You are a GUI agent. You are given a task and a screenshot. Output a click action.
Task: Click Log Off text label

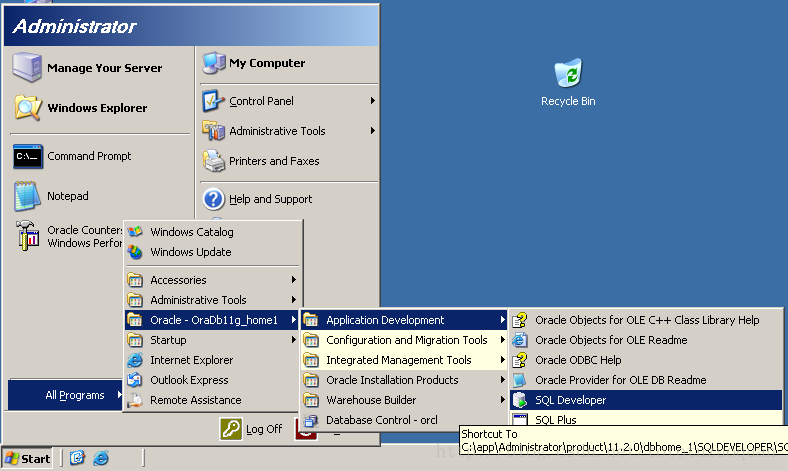coord(264,429)
